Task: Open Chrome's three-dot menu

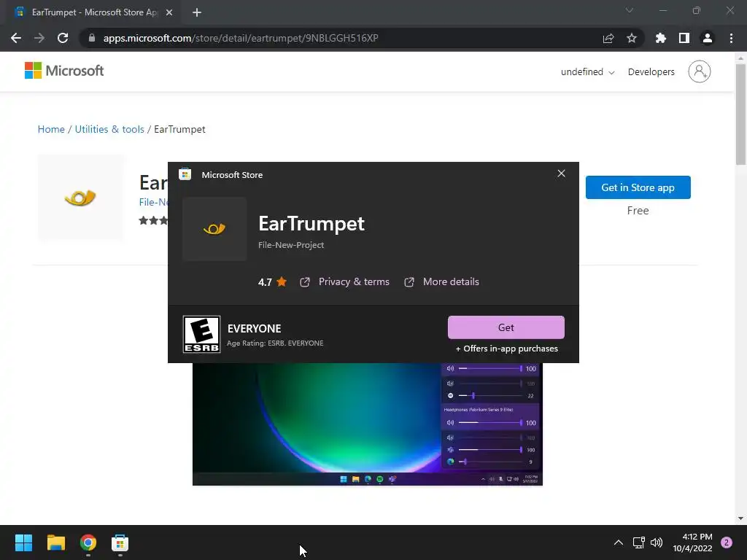Action: [x=731, y=38]
